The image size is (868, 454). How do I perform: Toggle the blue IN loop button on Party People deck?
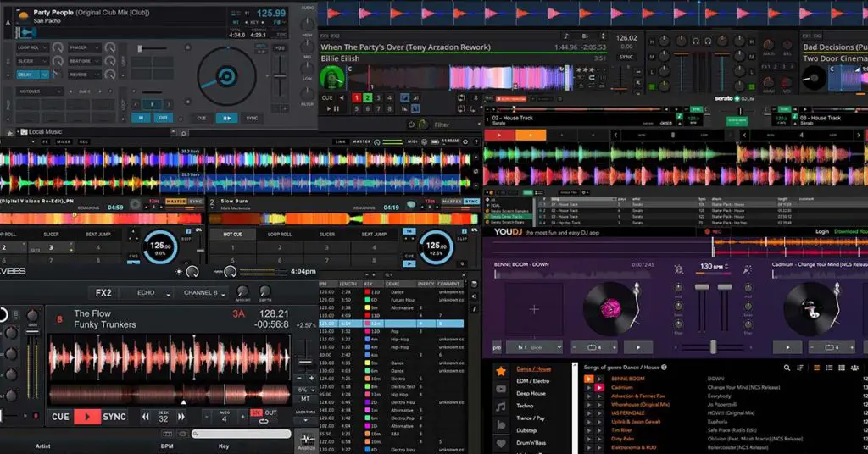(x=142, y=118)
